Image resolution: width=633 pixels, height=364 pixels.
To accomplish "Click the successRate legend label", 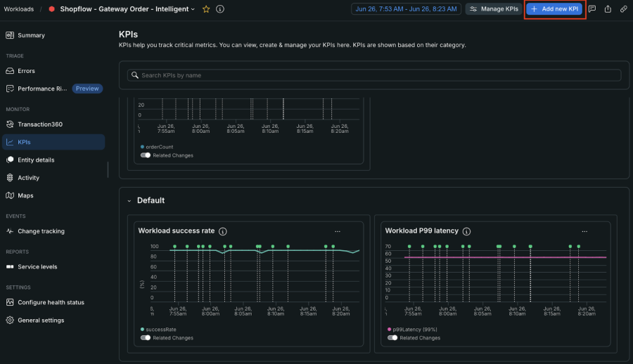I will point(161,330).
